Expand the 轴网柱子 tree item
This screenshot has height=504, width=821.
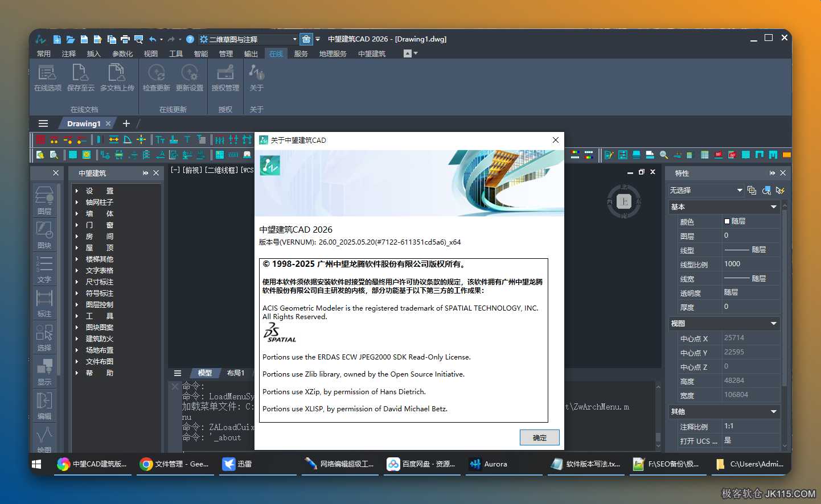pyautogui.click(x=77, y=202)
